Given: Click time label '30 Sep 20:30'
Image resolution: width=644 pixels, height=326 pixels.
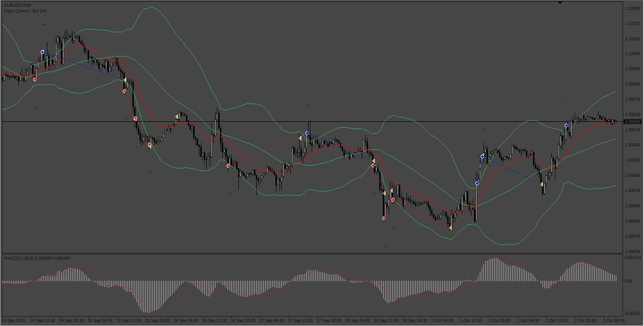Looking at the screenshot, I should tap(414, 321).
